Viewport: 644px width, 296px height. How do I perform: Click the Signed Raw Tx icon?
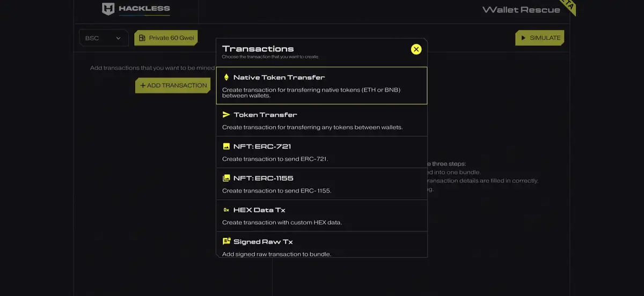click(x=226, y=241)
